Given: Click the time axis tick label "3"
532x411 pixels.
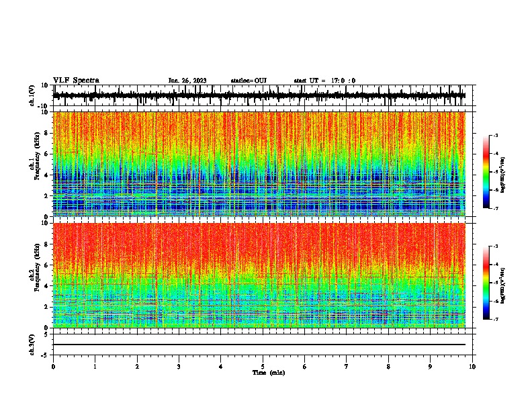Looking at the screenshot, I should point(179,367).
